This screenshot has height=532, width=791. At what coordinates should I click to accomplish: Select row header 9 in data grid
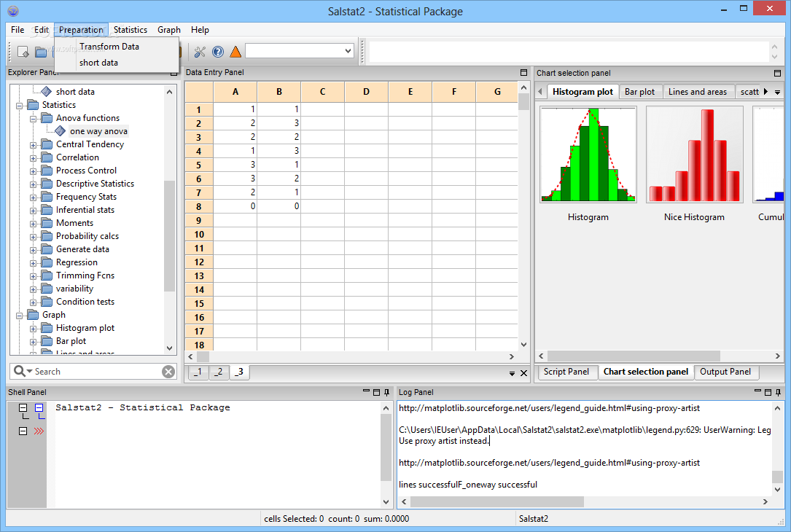(x=199, y=220)
